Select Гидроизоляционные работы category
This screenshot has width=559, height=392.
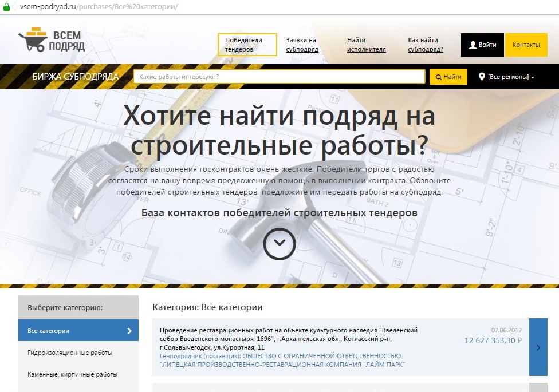tap(70, 353)
